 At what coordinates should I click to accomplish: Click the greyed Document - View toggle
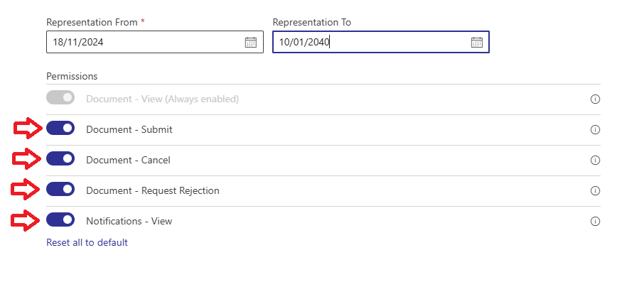pos(60,97)
